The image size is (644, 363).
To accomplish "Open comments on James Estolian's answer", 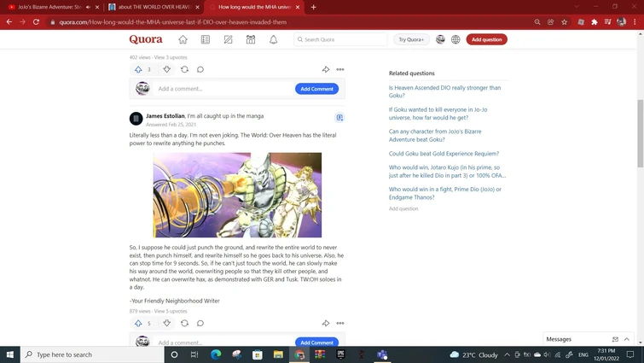I will pos(200,323).
